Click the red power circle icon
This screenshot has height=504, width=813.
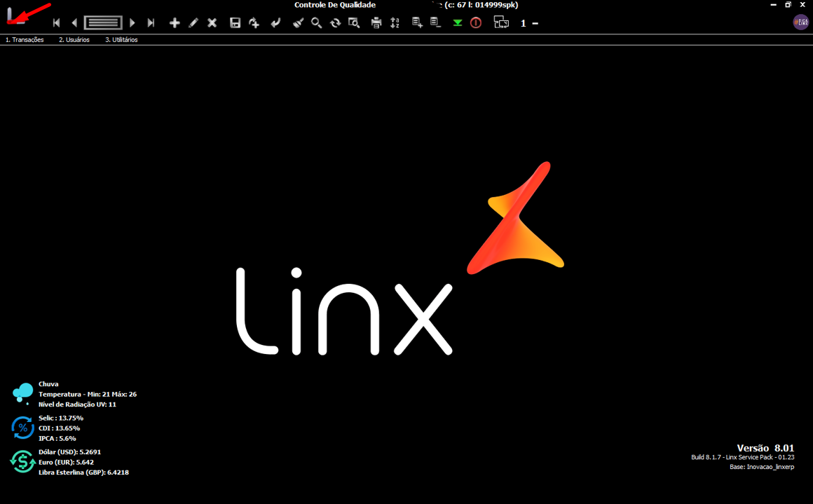click(476, 23)
